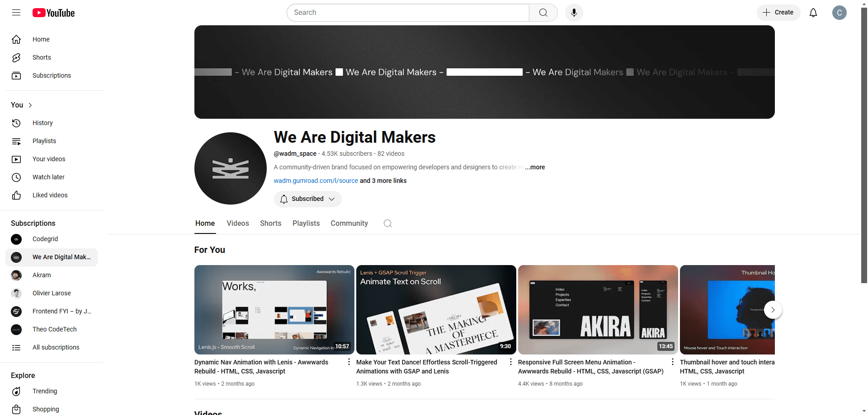The width and height of the screenshot is (868, 415).
Task: Switch to the Playlists tab
Action: tap(306, 224)
